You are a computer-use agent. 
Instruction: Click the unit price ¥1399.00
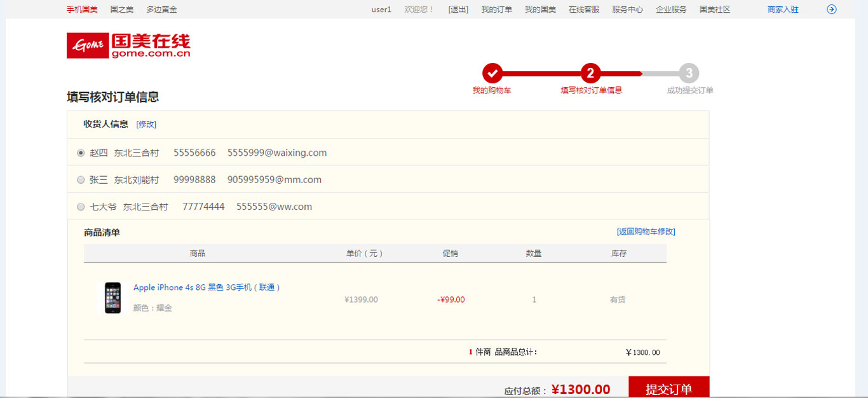361,299
